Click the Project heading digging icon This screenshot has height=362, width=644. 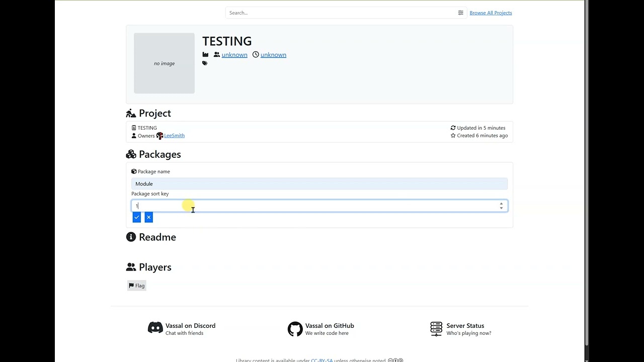(x=131, y=113)
